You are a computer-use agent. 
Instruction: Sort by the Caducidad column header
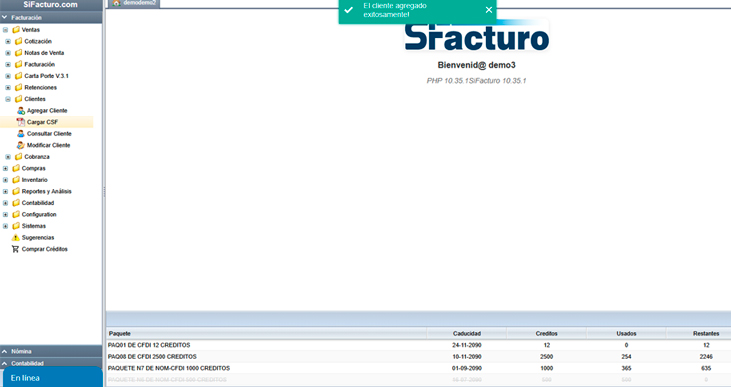[x=467, y=333]
